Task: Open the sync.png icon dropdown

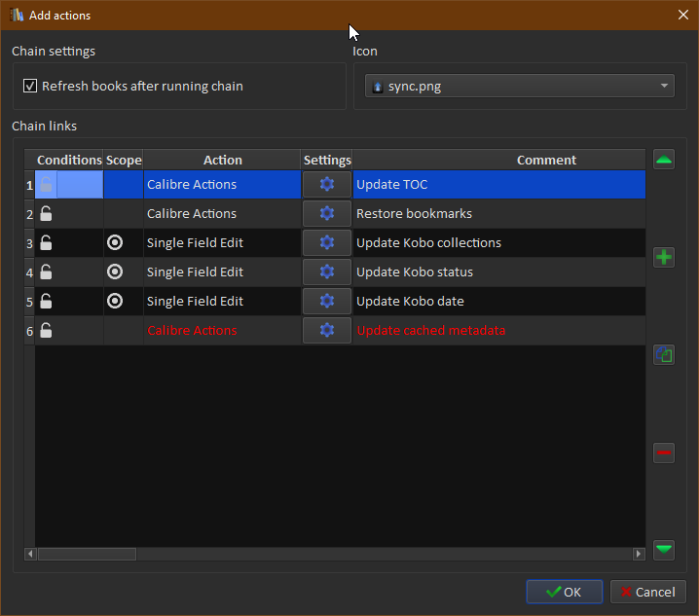Action: (520, 87)
